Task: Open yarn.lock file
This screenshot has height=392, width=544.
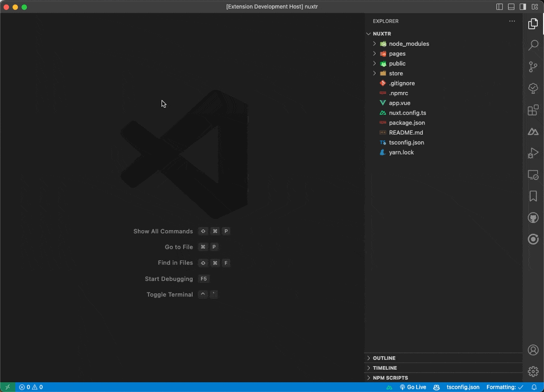Action: point(444,153)
